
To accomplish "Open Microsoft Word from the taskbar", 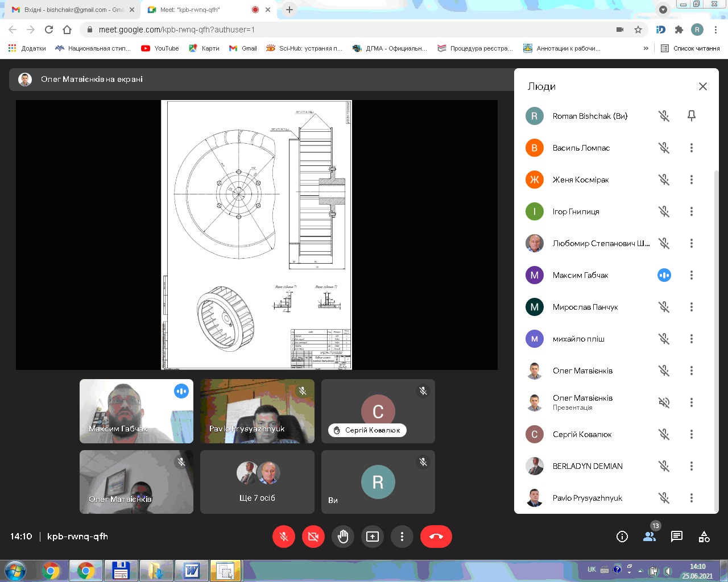I will (191, 570).
